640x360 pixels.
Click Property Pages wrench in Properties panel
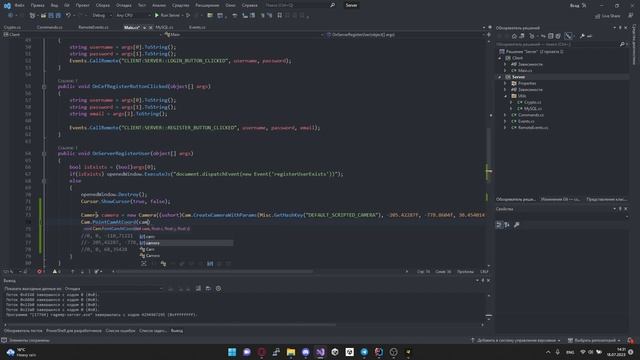pyautogui.click(x=517, y=225)
